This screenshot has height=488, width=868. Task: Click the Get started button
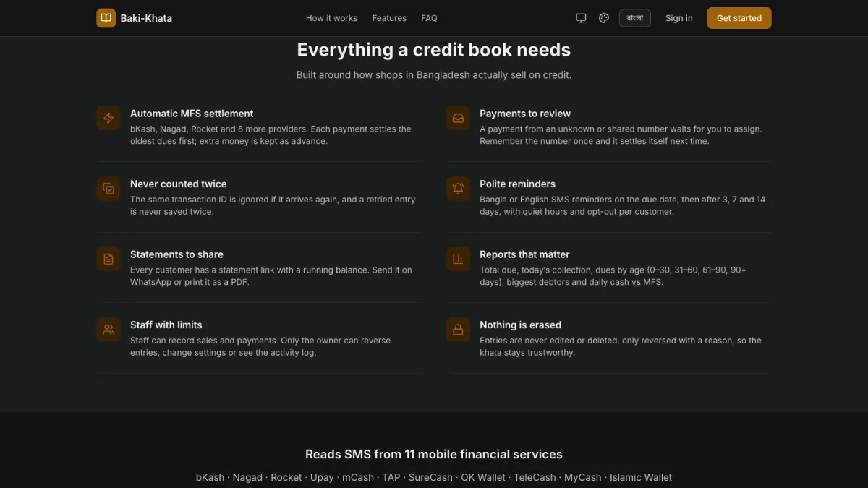739,18
